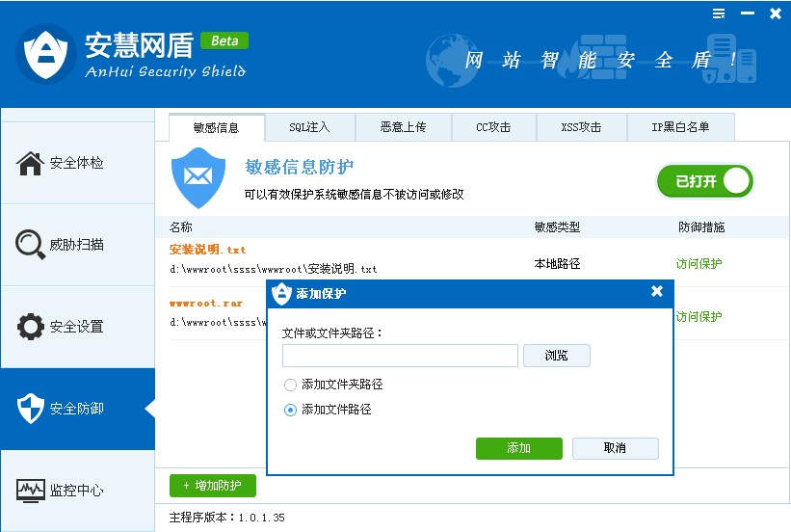Click the 防御措施 column header

coord(701,227)
